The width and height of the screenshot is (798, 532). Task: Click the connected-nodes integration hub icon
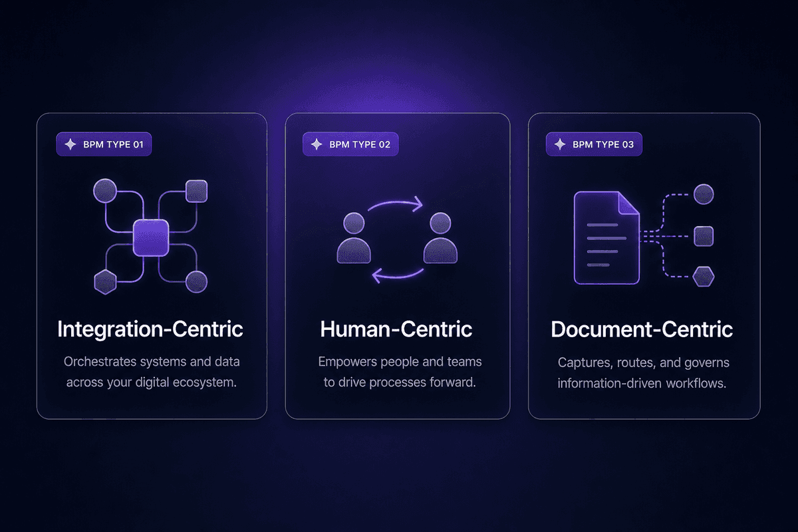tap(151, 237)
